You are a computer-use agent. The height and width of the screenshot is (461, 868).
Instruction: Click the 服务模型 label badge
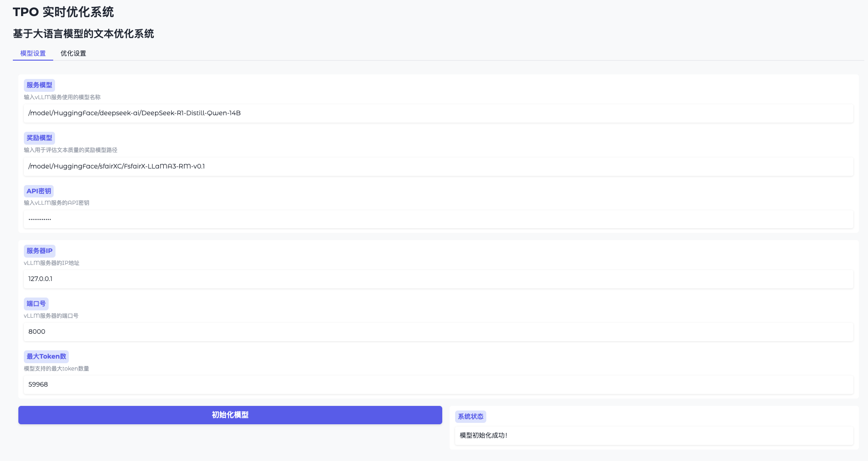[39, 85]
